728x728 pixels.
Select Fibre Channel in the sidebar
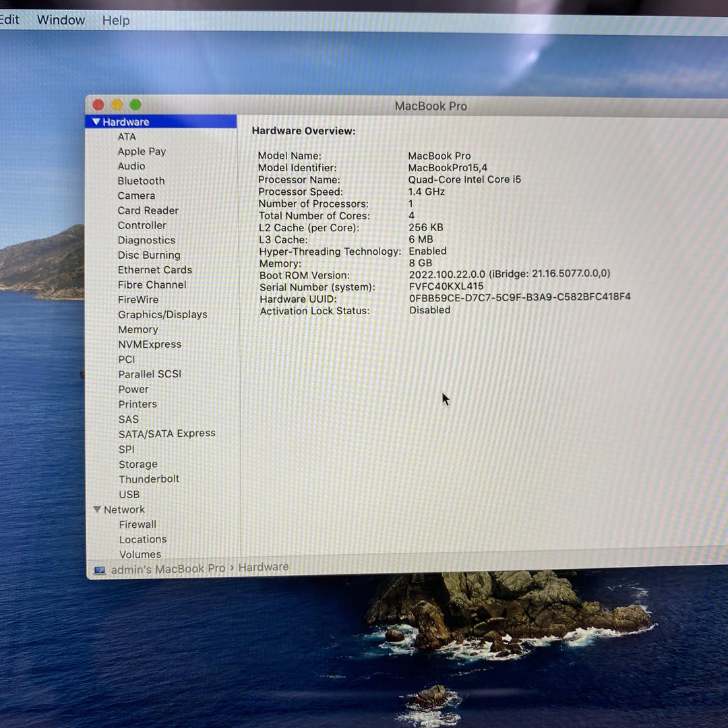point(152,284)
